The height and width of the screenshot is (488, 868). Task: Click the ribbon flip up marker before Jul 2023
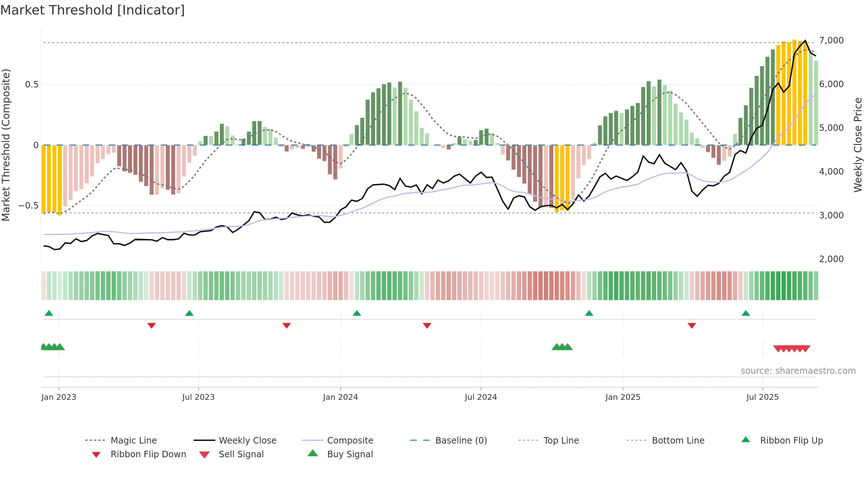tap(189, 313)
